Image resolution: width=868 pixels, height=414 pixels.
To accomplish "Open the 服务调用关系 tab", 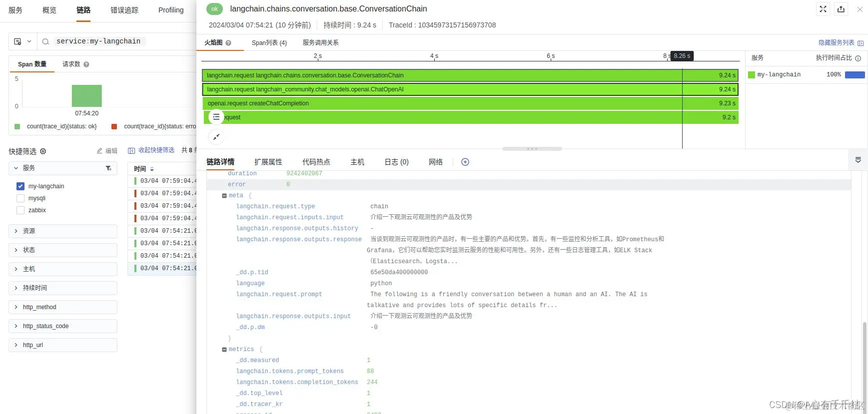I will click(321, 43).
